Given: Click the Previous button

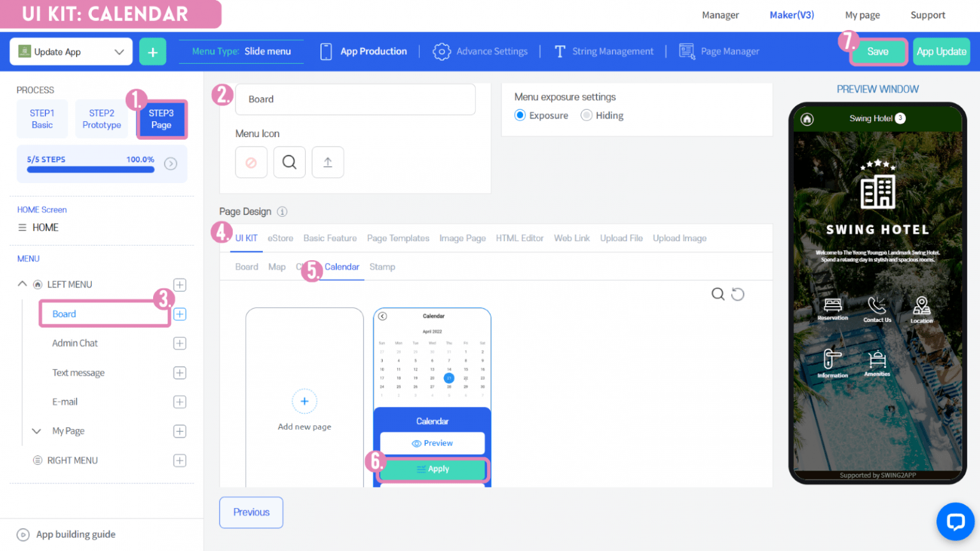Looking at the screenshot, I should point(251,512).
